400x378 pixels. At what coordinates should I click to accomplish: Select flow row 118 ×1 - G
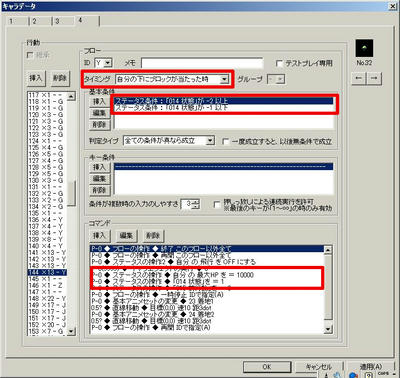pyautogui.click(x=47, y=101)
